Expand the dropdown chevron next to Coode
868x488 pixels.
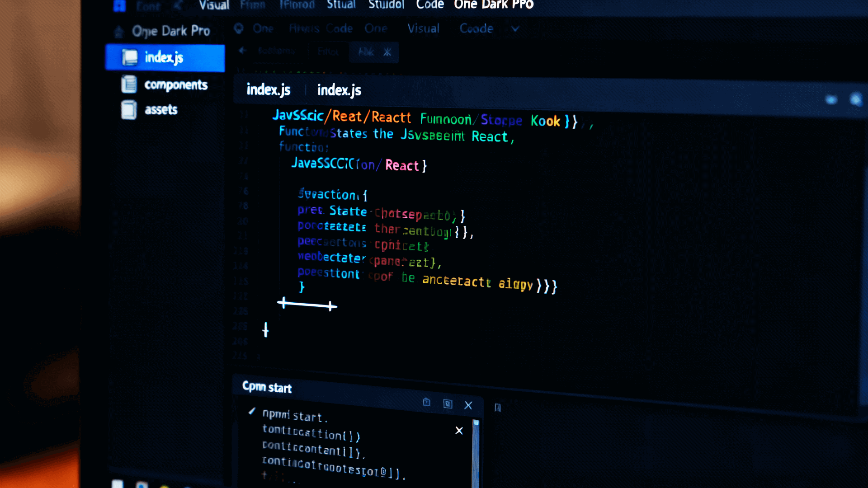515,29
